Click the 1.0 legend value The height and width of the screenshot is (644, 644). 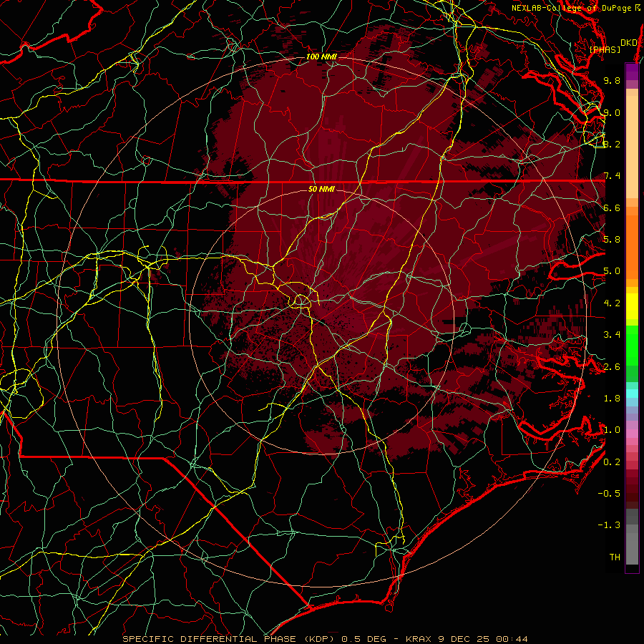[x=612, y=430]
